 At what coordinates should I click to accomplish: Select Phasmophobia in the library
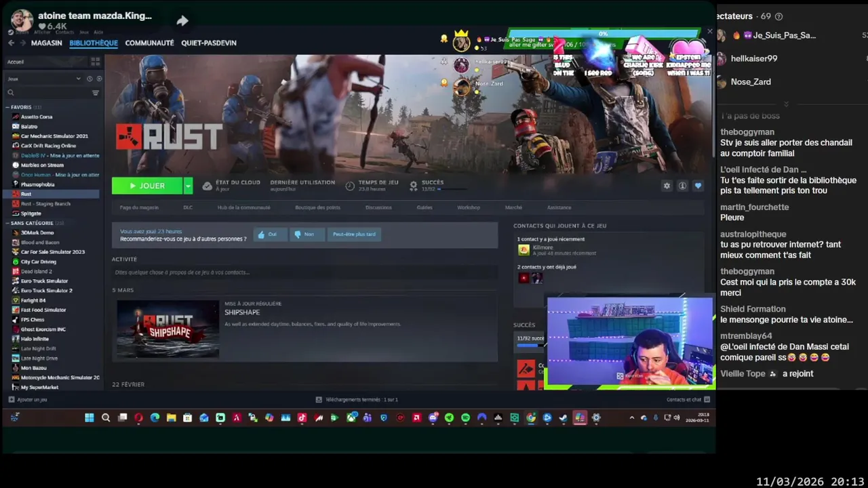(37, 184)
